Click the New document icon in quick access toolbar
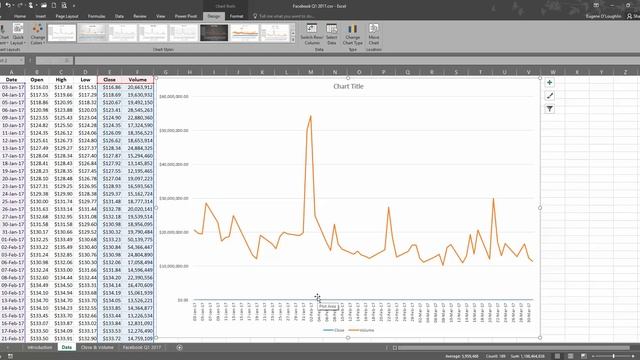 (53, 5)
